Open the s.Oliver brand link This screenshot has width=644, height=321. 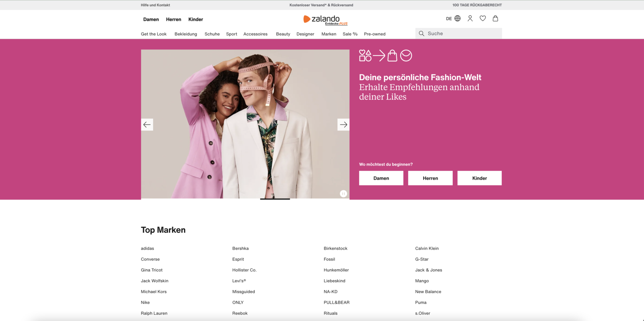click(x=423, y=313)
